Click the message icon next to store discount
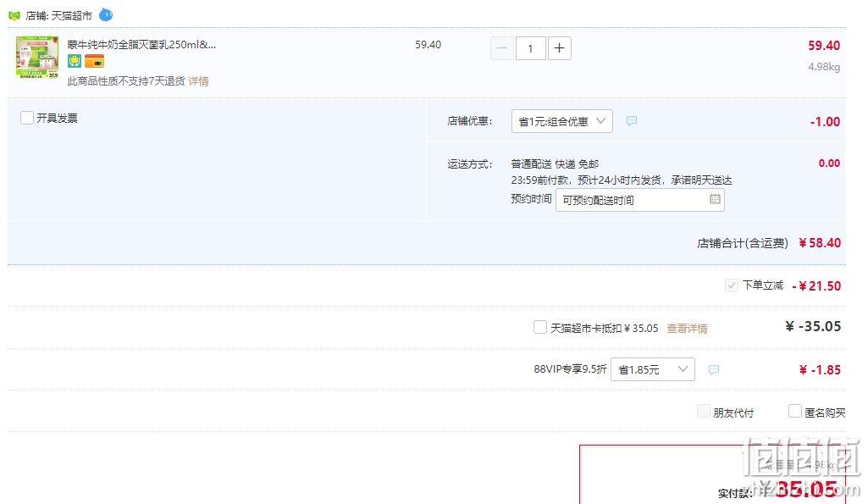 (x=632, y=121)
